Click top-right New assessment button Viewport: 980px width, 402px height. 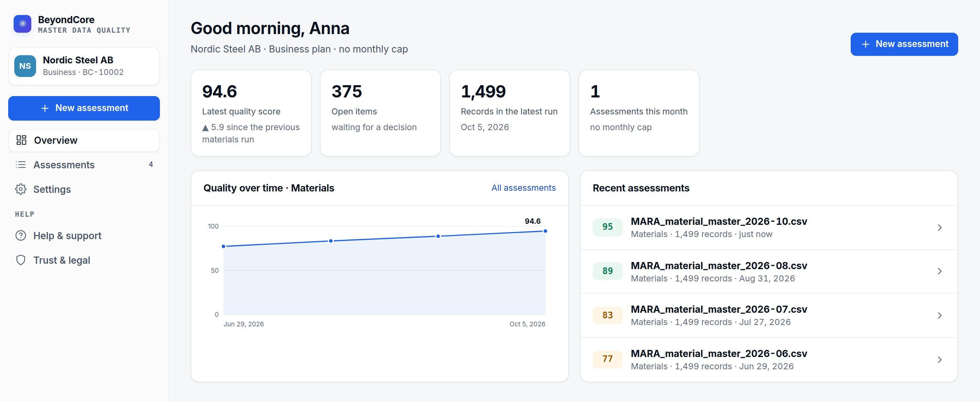(904, 44)
